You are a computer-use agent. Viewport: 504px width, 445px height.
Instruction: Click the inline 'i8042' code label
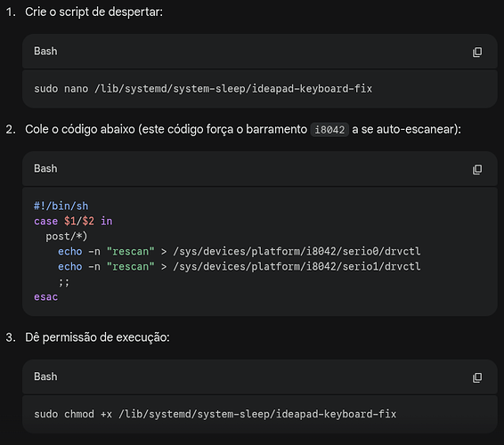(x=329, y=129)
